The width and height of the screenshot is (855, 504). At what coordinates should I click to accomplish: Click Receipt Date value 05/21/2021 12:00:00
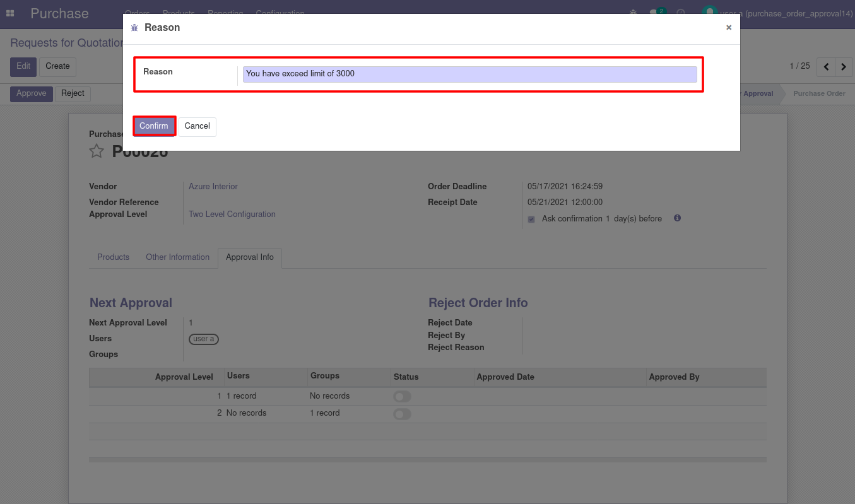click(565, 202)
